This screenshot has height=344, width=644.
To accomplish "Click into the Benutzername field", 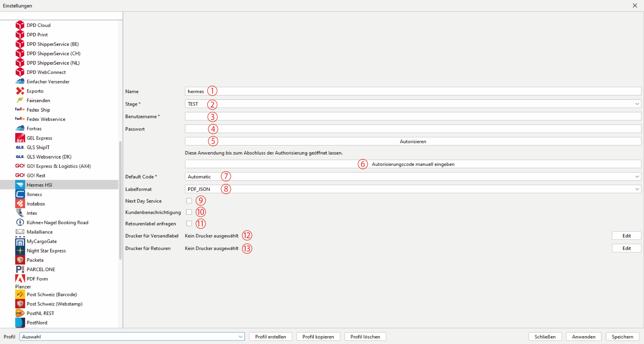I will (x=413, y=116).
